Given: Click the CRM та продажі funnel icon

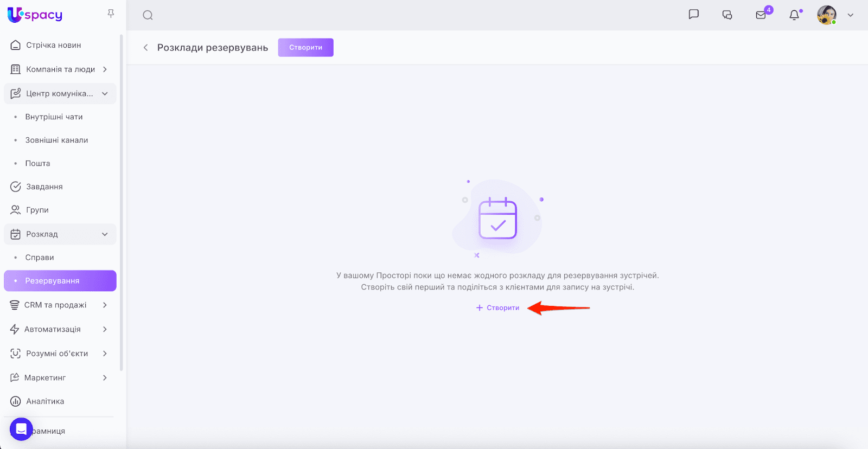Looking at the screenshot, I should 15,305.
